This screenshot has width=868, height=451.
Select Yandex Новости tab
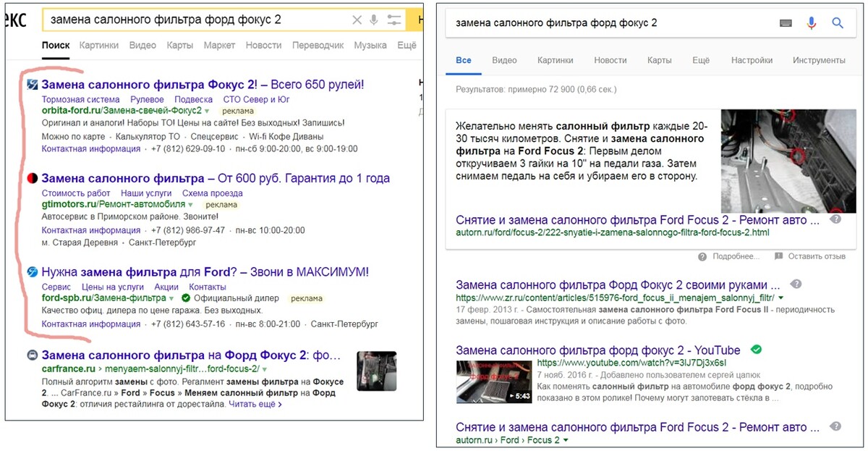click(263, 45)
